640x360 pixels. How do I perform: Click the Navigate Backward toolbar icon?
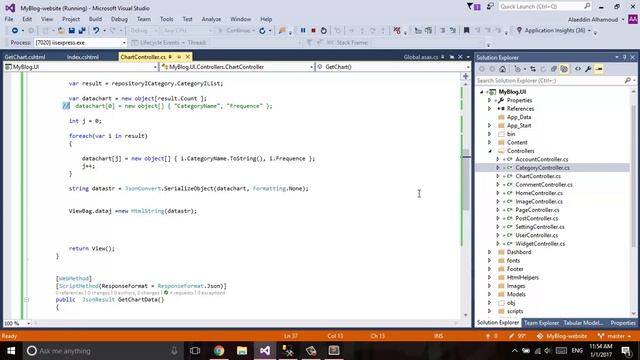point(15,31)
